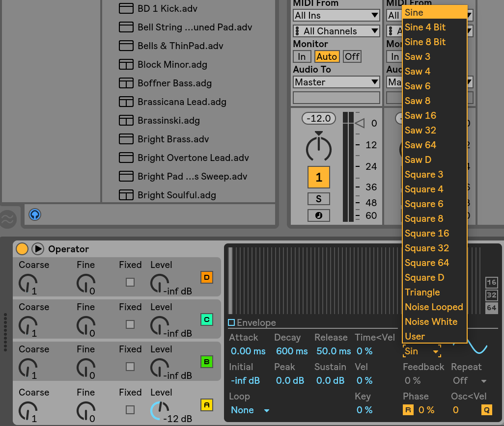Click rack icon for Brassicana Lead.adg
The width and height of the screenshot is (504, 426).
click(126, 102)
